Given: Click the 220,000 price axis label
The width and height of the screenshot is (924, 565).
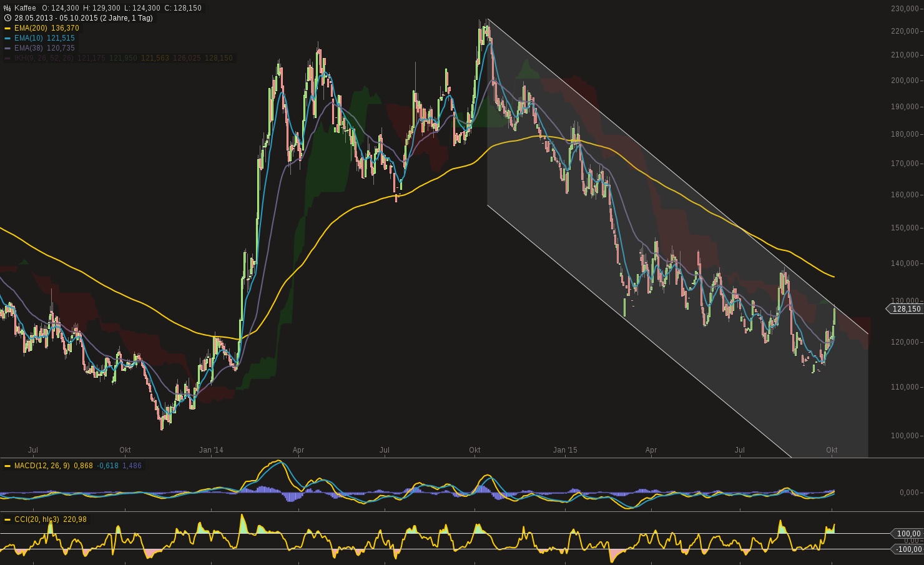Looking at the screenshot, I should 905,31.
